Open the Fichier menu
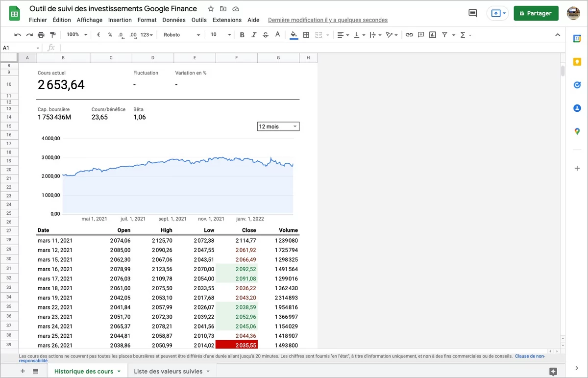588x378 pixels. click(38, 20)
